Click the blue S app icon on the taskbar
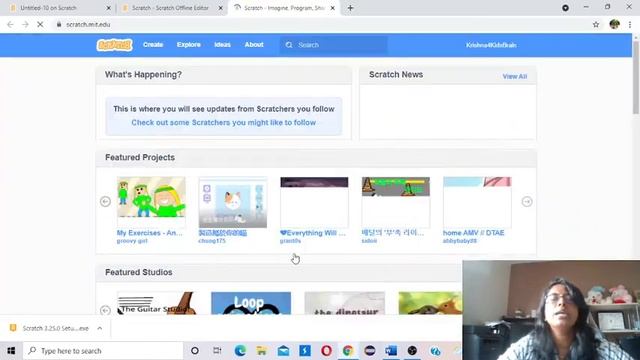640x360 pixels. click(x=305, y=351)
